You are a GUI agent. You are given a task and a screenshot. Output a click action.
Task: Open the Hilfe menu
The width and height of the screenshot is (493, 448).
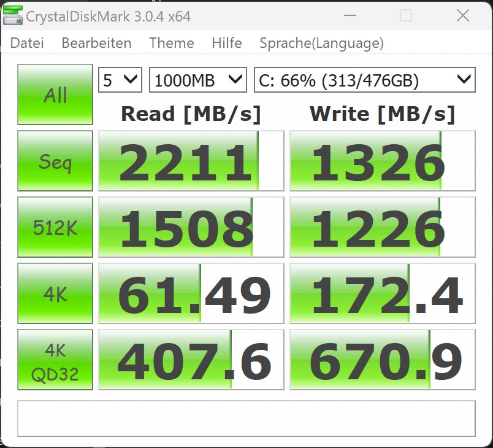(227, 43)
